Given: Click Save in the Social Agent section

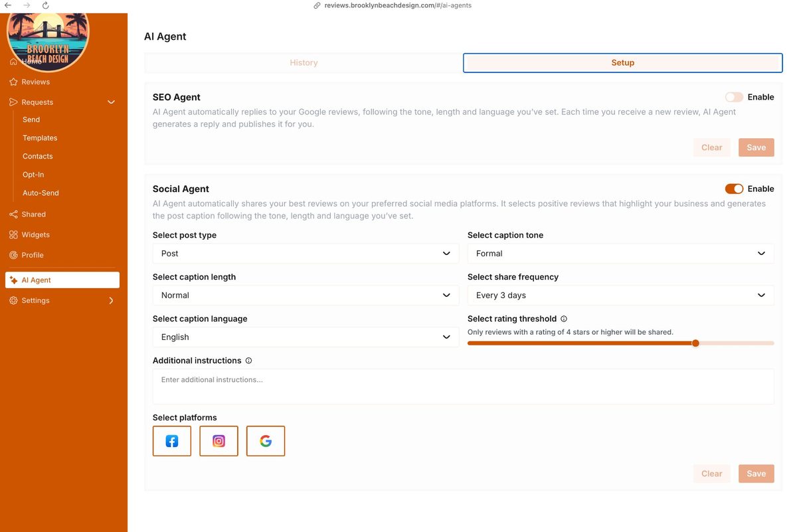Looking at the screenshot, I should [756, 474].
